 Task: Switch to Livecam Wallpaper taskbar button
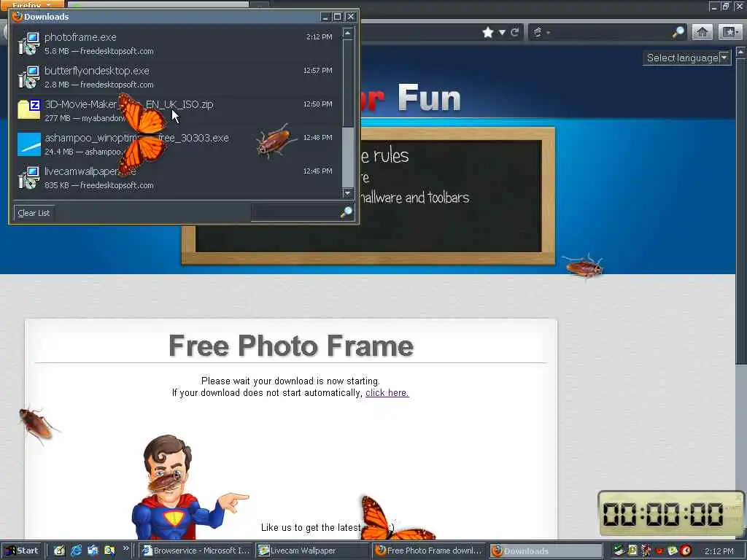pyautogui.click(x=312, y=551)
